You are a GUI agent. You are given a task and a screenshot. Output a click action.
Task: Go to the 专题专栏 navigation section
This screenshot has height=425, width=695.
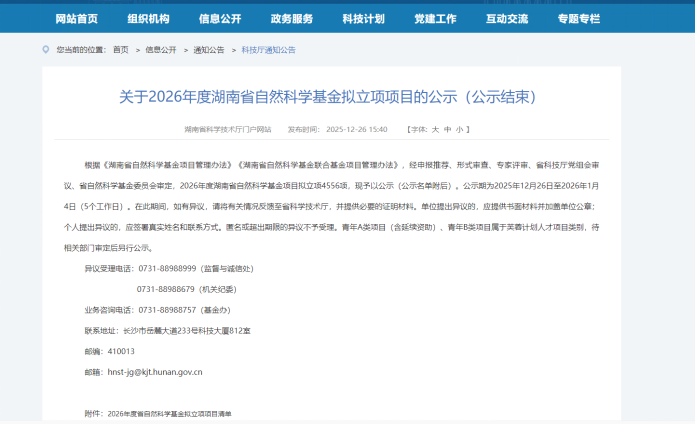pyautogui.click(x=579, y=19)
